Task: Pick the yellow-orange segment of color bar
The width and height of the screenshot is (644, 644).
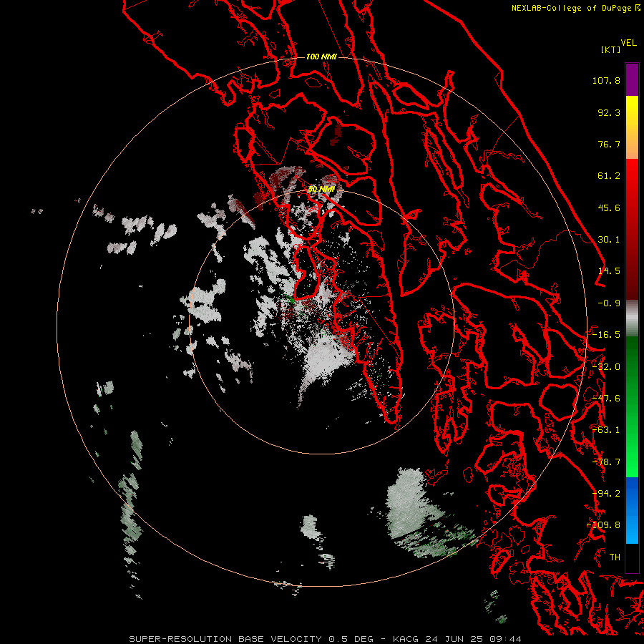Action: [x=632, y=127]
